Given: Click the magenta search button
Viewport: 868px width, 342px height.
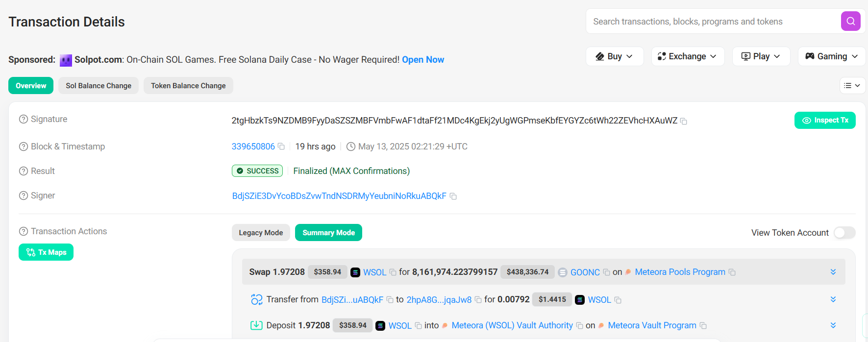Looking at the screenshot, I should click(x=850, y=21).
